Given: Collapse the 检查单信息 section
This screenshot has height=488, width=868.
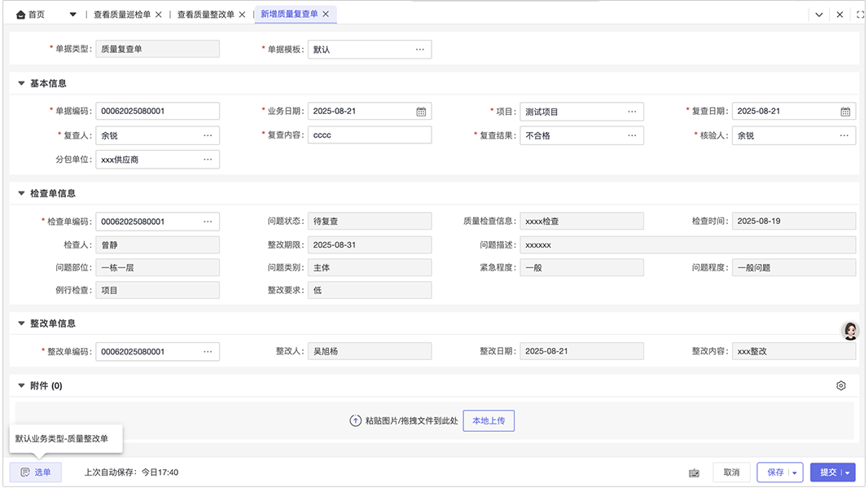Looking at the screenshot, I should coord(21,194).
